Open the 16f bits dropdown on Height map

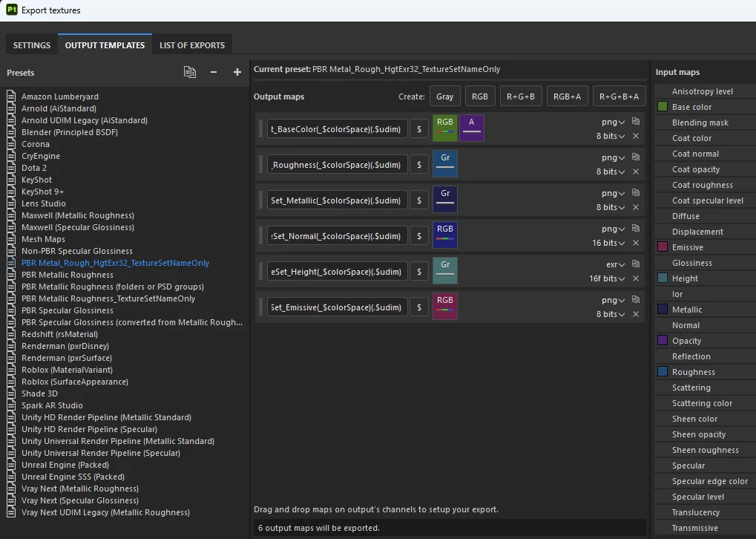(607, 279)
